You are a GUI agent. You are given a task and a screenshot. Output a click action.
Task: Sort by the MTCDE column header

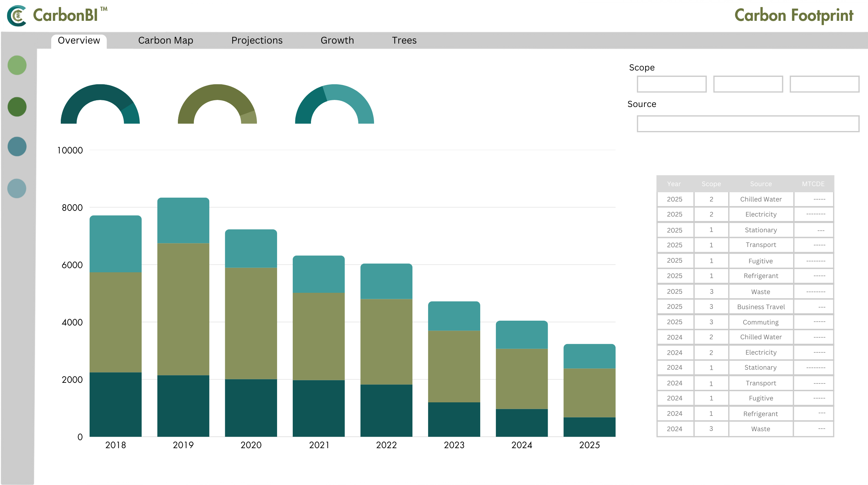813,184
